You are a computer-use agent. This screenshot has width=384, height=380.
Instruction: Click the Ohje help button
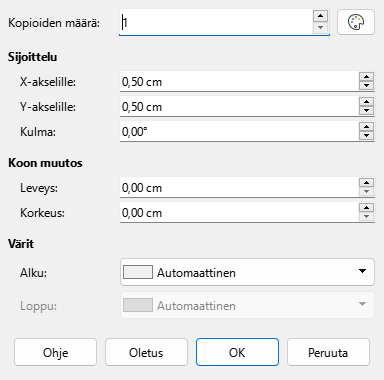[55, 352]
